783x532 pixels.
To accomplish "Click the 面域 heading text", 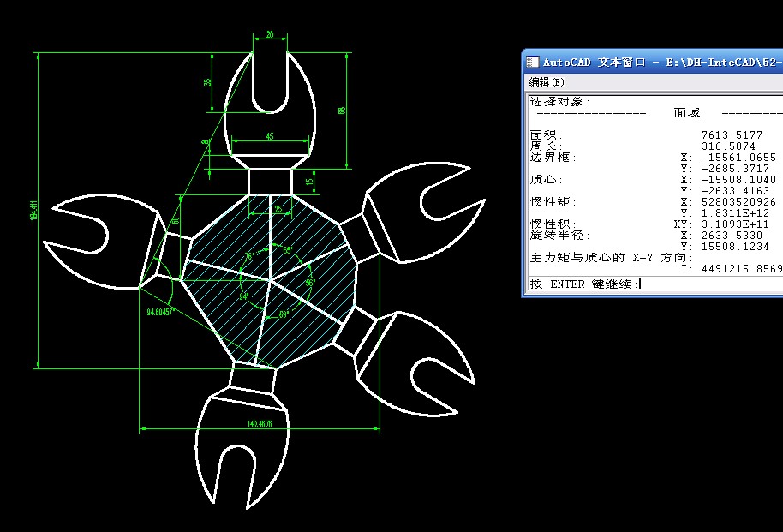I will pyautogui.click(x=686, y=113).
